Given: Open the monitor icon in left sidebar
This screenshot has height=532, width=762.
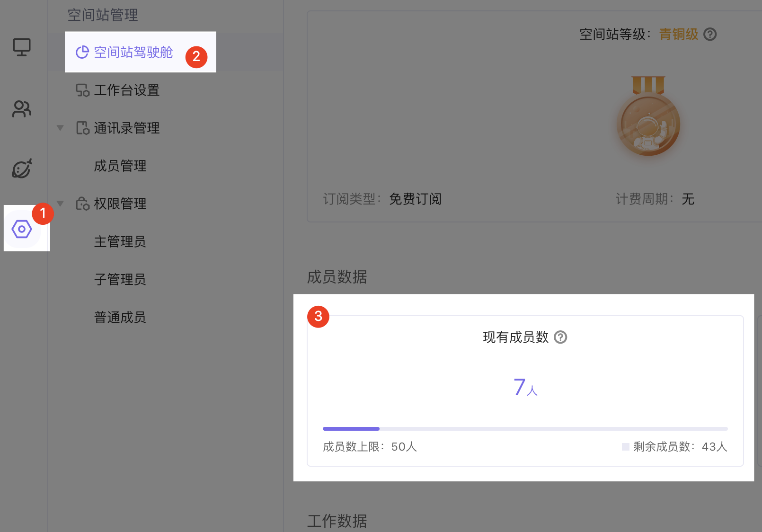Looking at the screenshot, I should [x=21, y=46].
